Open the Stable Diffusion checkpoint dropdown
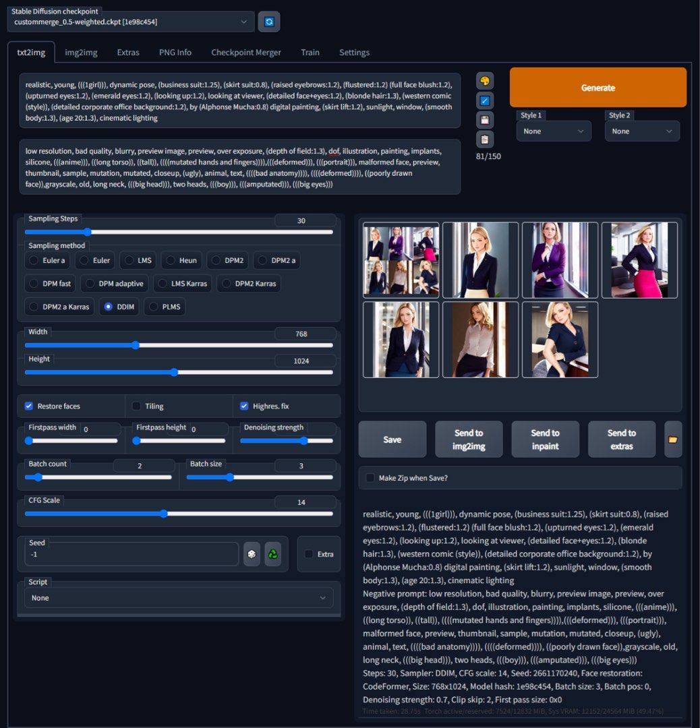700x728 pixels. [x=131, y=22]
